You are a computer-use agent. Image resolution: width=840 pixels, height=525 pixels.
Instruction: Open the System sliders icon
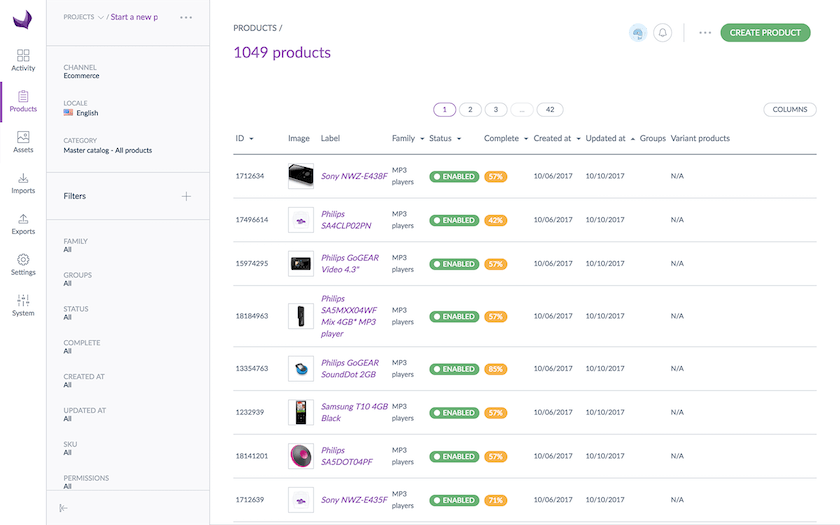(x=23, y=301)
